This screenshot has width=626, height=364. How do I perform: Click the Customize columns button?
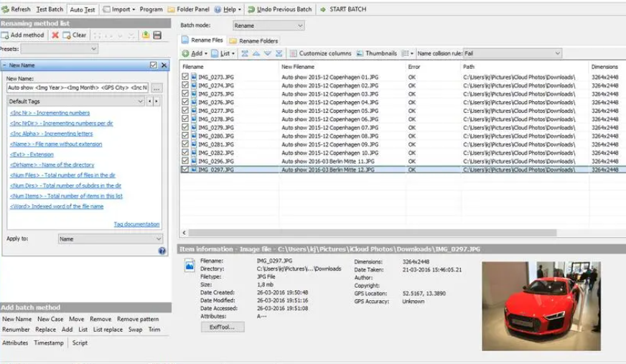[x=321, y=53]
